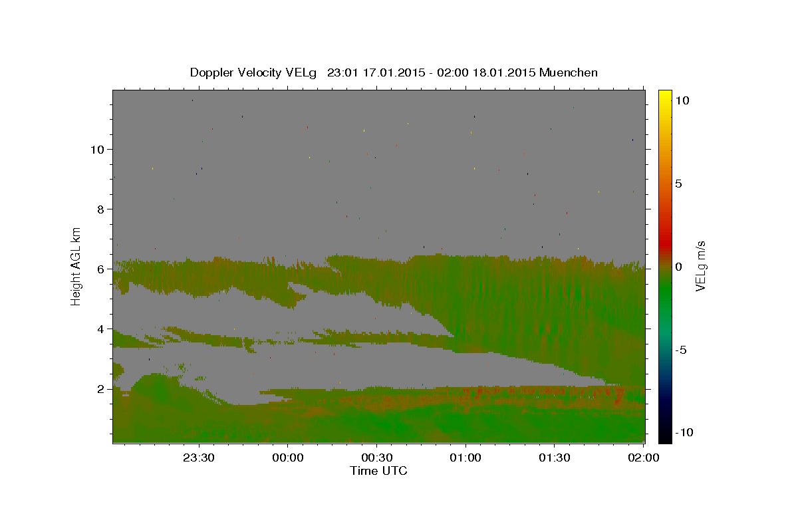Click the height tick label '6'

click(x=101, y=269)
